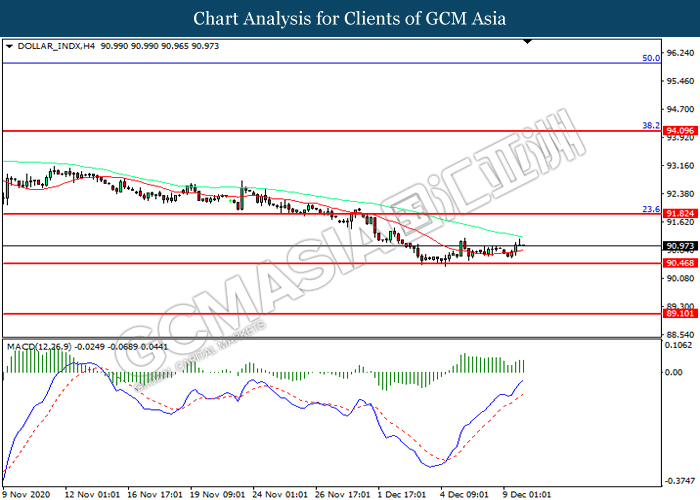The width and height of the screenshot is (700, 500).
Task: Select the 38.2 Fibonacci level label
Action: [650, 126]
